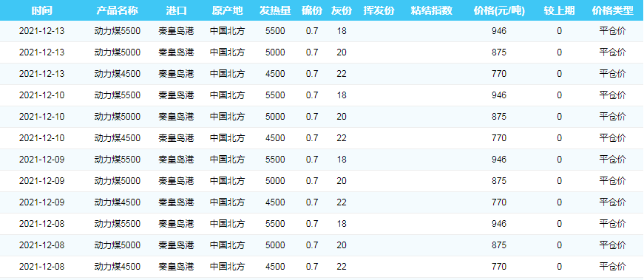Click price 946 in 2021-12-08 动力煤5500 row

click(499, 224)
